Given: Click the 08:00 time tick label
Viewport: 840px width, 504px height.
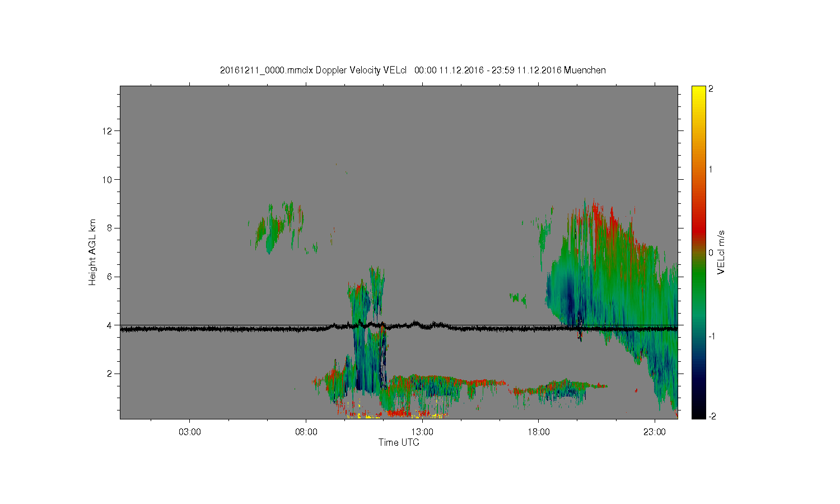Looking at the screenshot, I should pos(306,432).
